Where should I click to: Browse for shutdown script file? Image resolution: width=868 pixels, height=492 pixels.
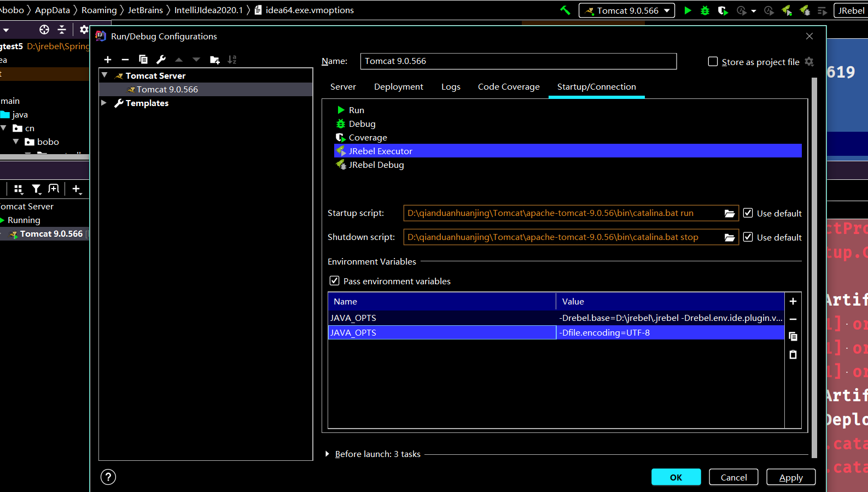point(730,237)
